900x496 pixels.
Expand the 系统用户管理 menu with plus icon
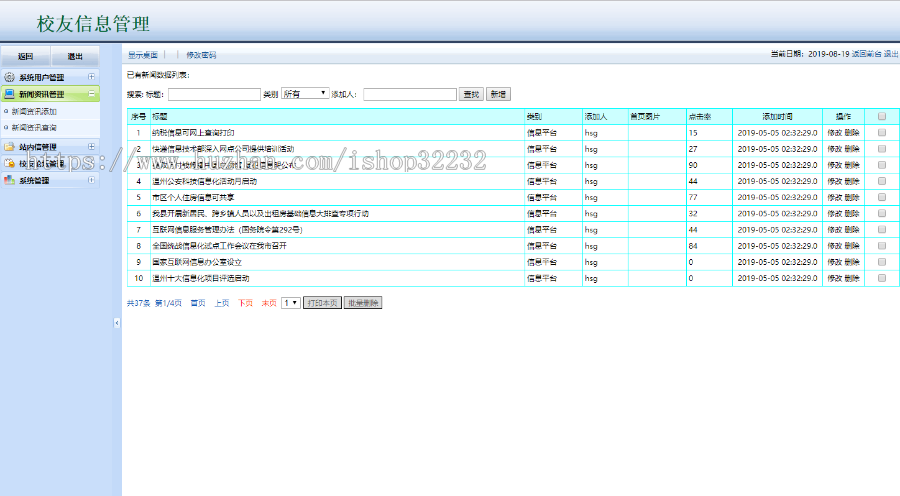tap(92, 77)
